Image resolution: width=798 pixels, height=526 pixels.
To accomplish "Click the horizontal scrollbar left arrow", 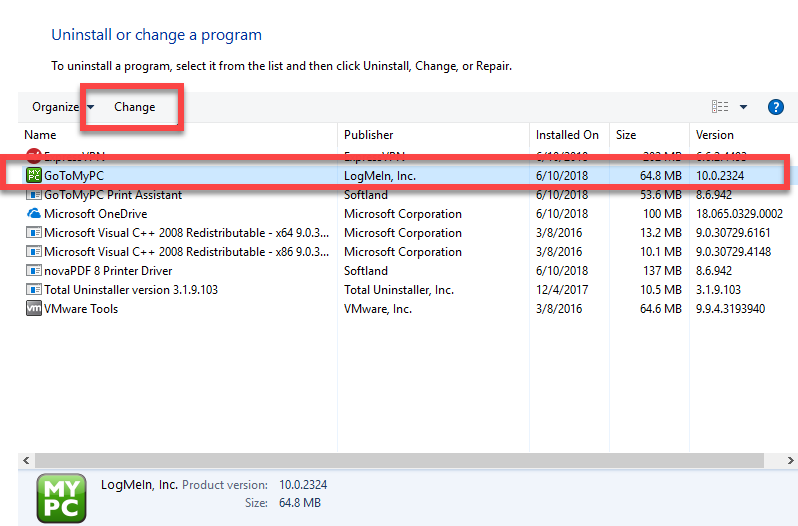I will click(26, 460).
